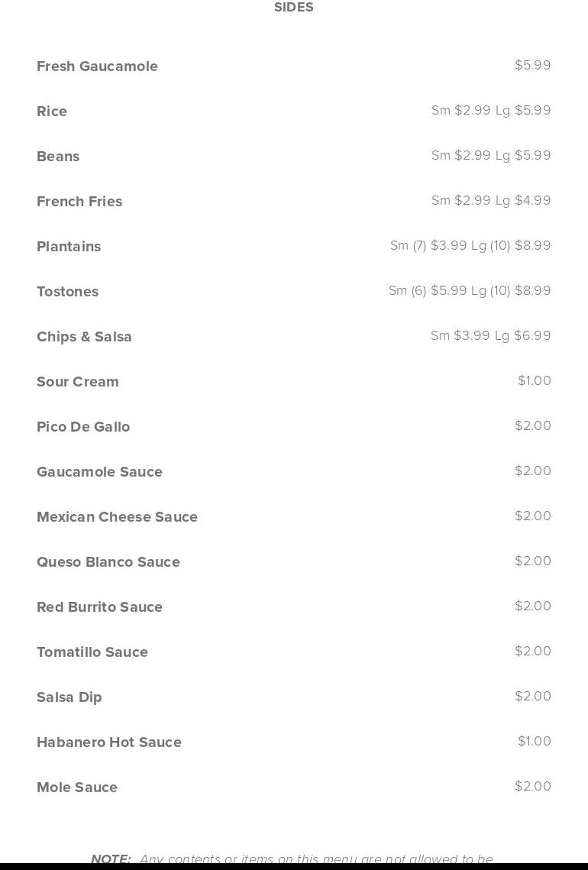Click the Salsa Dip item
The height and width of the screenshot is (870, 588).
pos(69,697)
